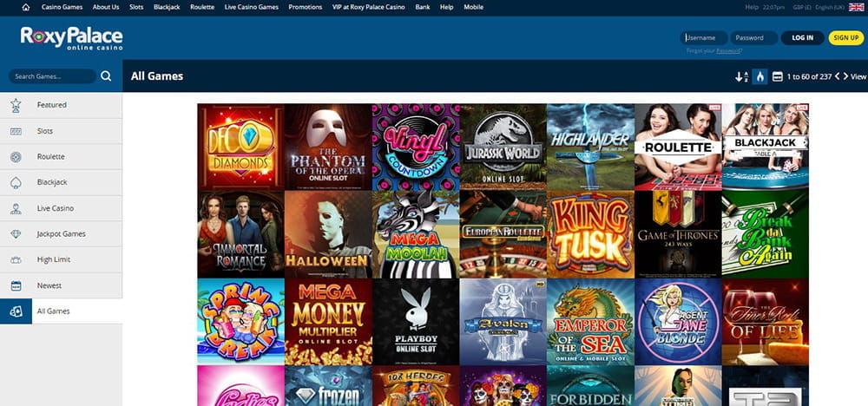
Task: Open Mobile in top menu
Action: (473, 7)
